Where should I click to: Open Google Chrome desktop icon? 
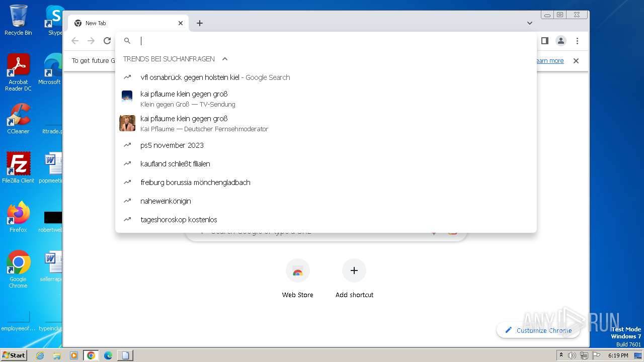(x=18, y=269)
